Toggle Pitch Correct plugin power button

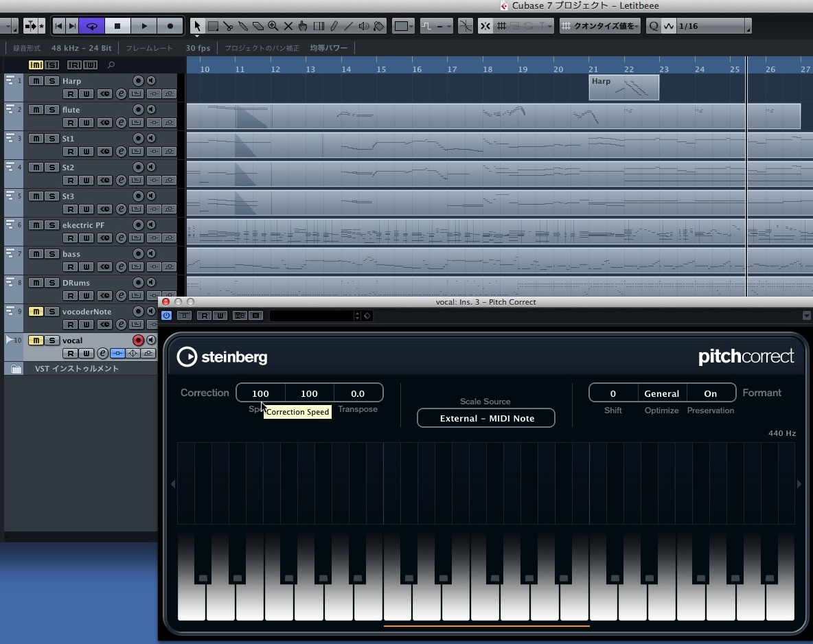pos(166,315)
